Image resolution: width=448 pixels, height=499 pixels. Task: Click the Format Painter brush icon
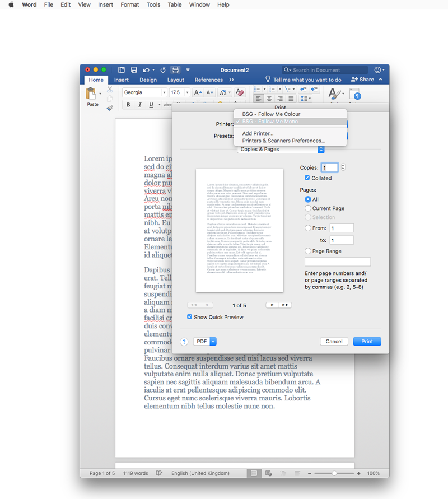[110, 108]
